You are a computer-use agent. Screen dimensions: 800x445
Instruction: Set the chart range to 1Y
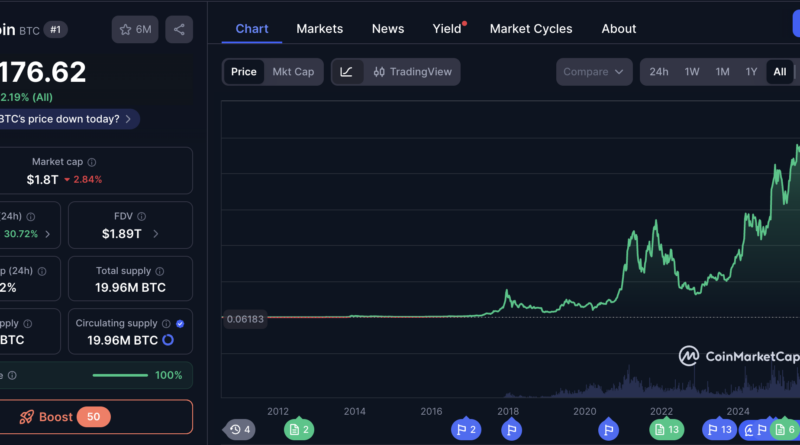point(752,72)
